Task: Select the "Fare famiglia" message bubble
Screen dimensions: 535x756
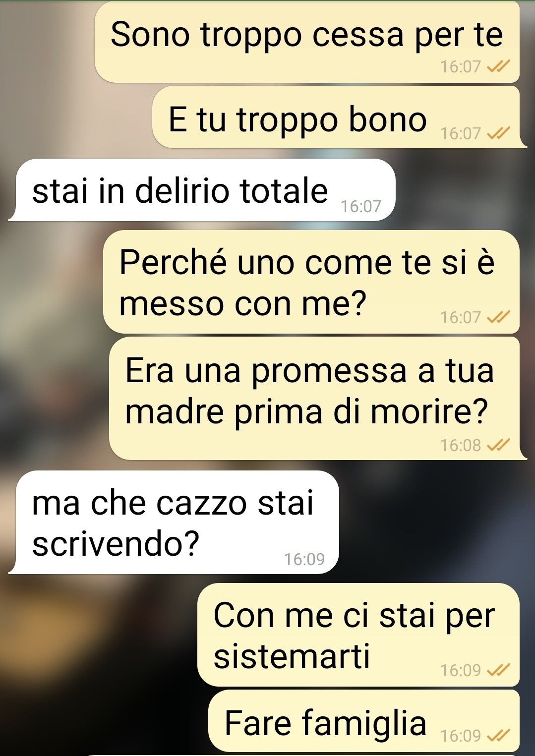Action: pos(364,721)
